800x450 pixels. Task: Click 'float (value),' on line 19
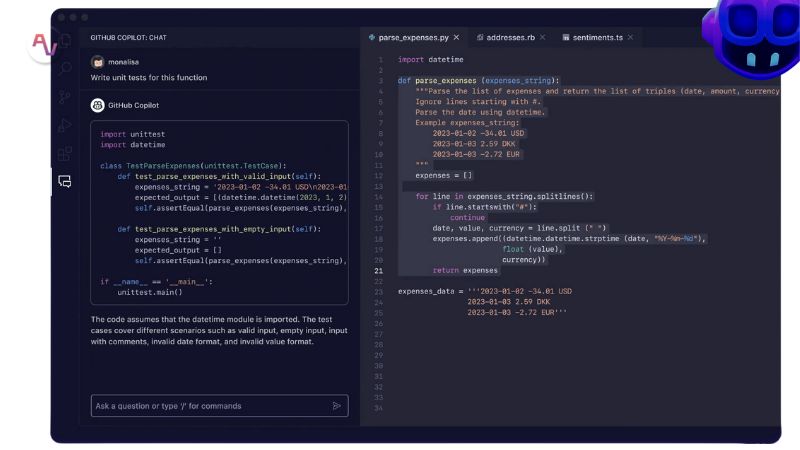pos(532,249)
